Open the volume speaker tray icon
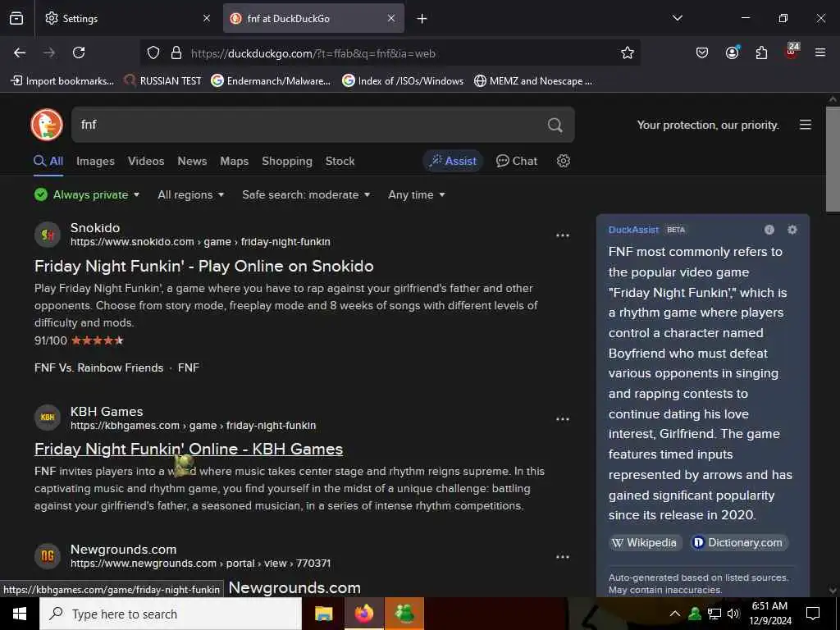The height and width of the screenshot is (630, 840). coord(733,614)
